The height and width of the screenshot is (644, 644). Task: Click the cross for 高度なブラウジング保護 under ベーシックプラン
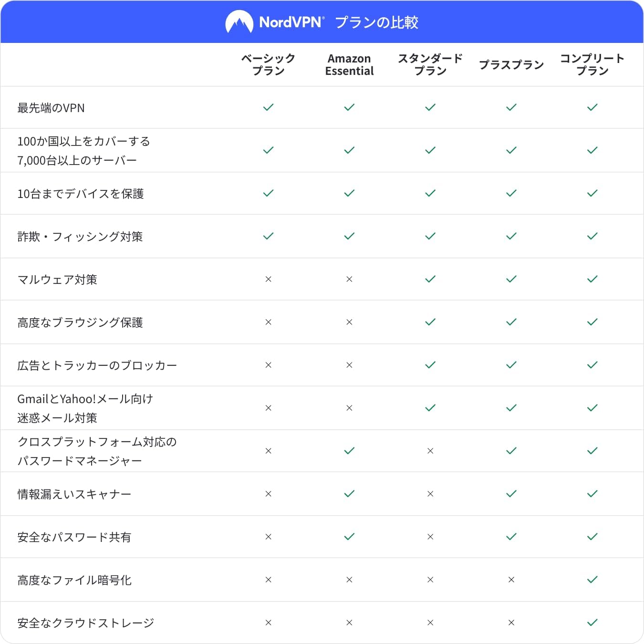(269, 322)
